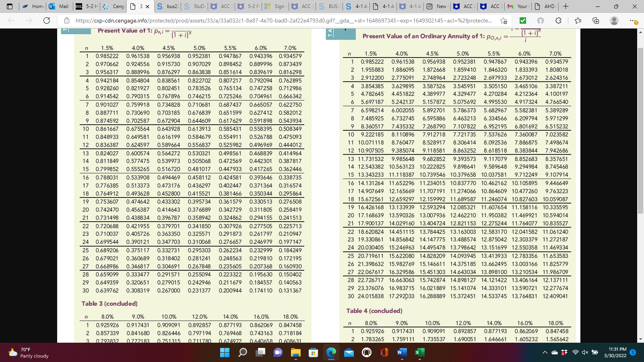Launch Teams Chat from the taskbar
The image size is (644, 362).
tap(278, 352)
